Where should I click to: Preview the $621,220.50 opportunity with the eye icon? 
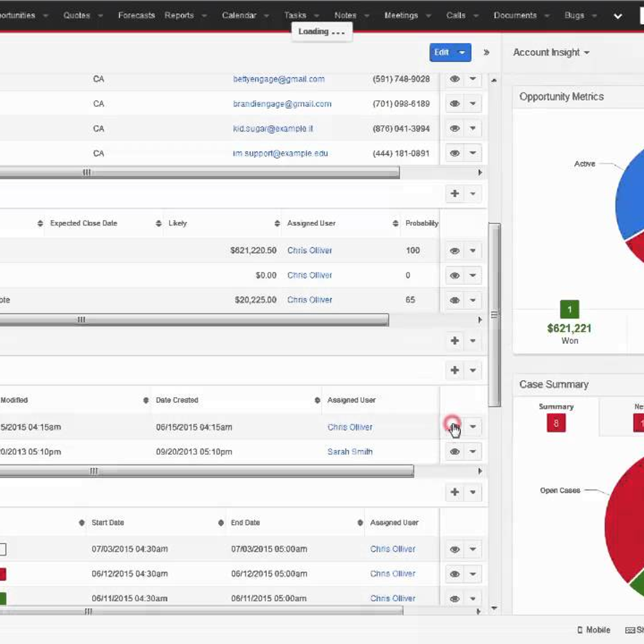[455, 251]
